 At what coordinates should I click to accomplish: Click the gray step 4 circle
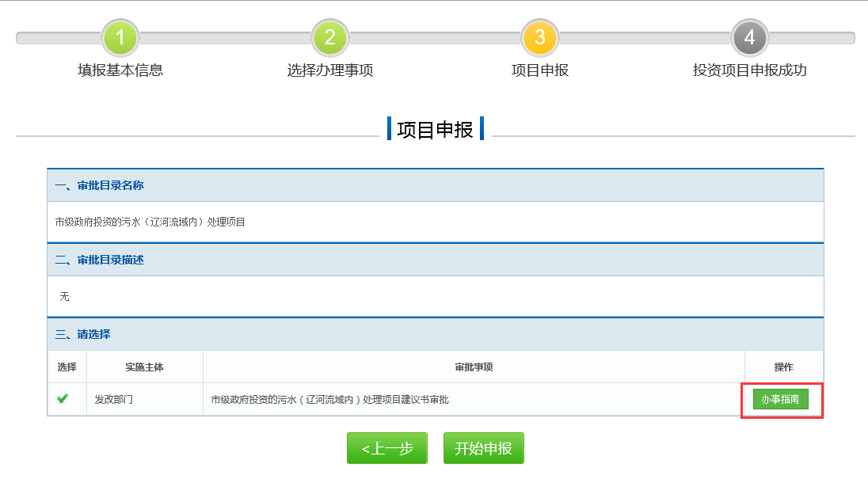click(749, 38)
